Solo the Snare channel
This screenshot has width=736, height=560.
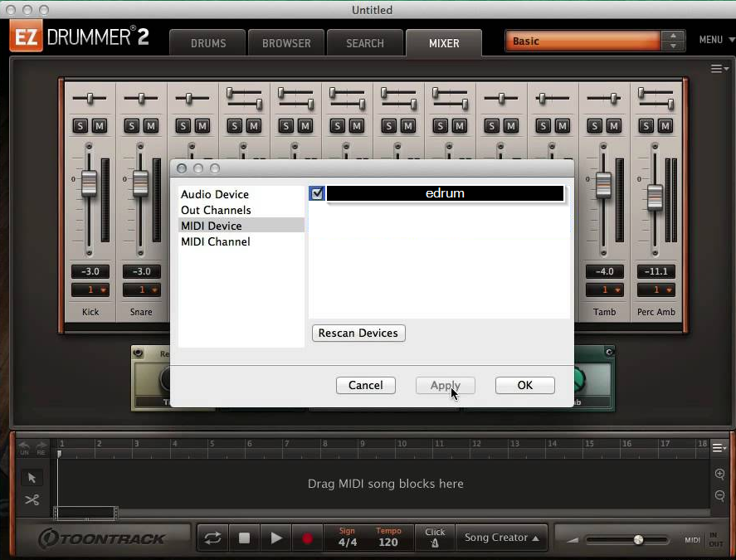[x=132, y=126]
